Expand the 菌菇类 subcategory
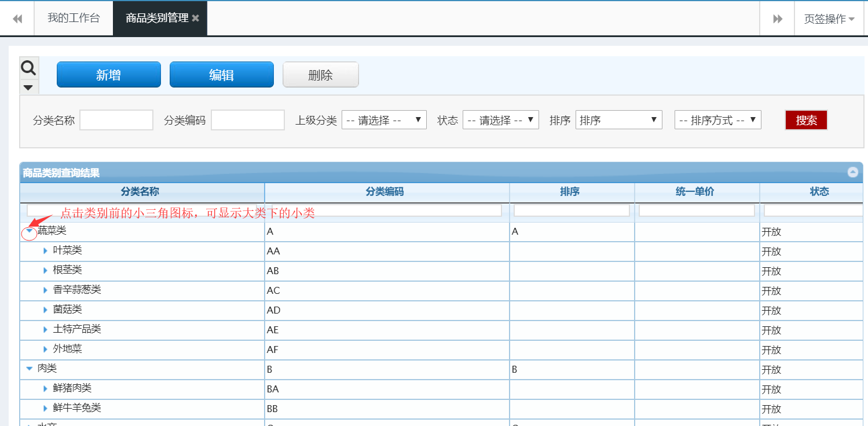 tap(46, 310)
